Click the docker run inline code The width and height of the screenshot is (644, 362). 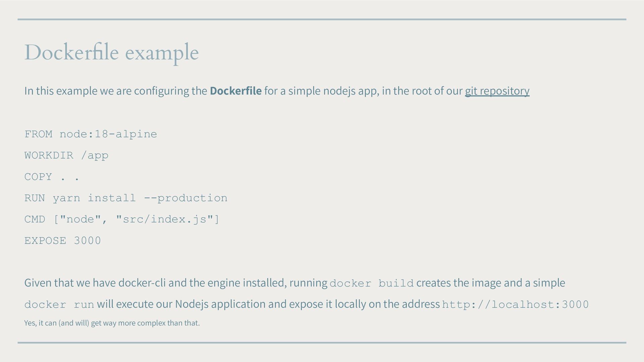59,305
